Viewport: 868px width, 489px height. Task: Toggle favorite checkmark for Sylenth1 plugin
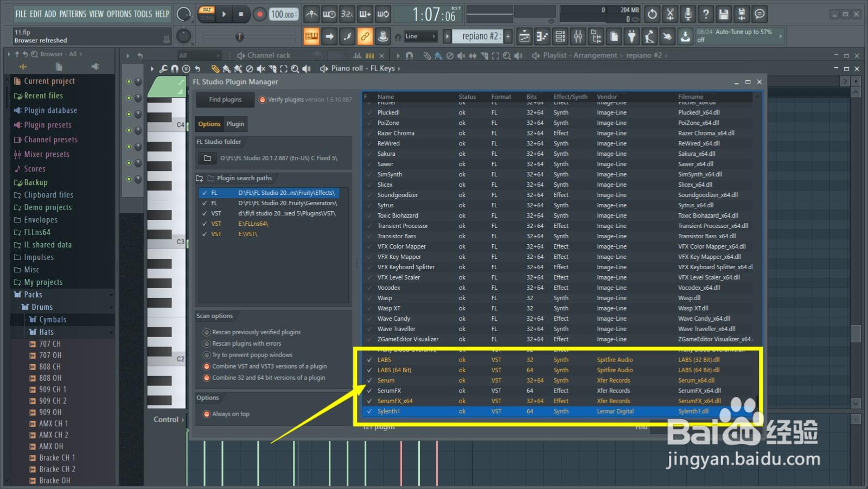[369, 411]
